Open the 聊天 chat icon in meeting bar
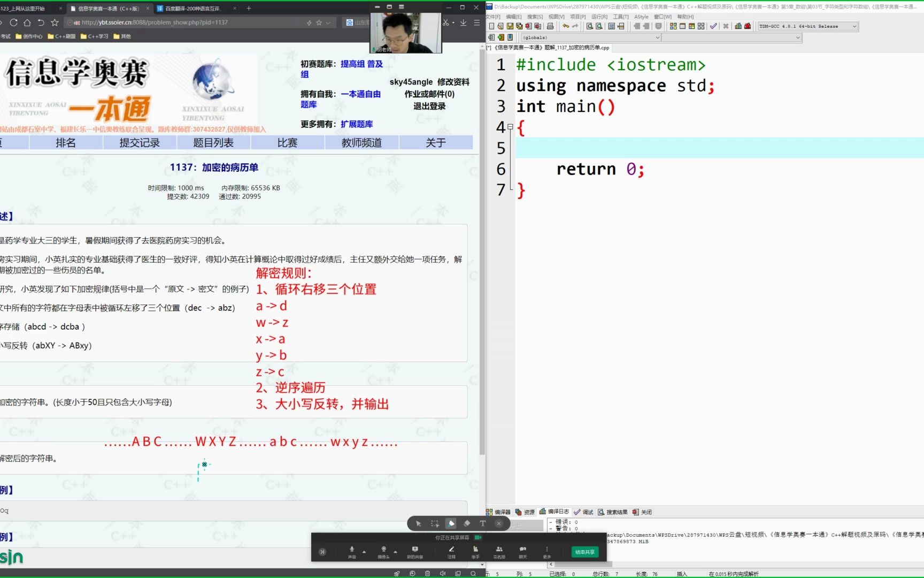This screenshot has width=924, height=578. point(522,552)
